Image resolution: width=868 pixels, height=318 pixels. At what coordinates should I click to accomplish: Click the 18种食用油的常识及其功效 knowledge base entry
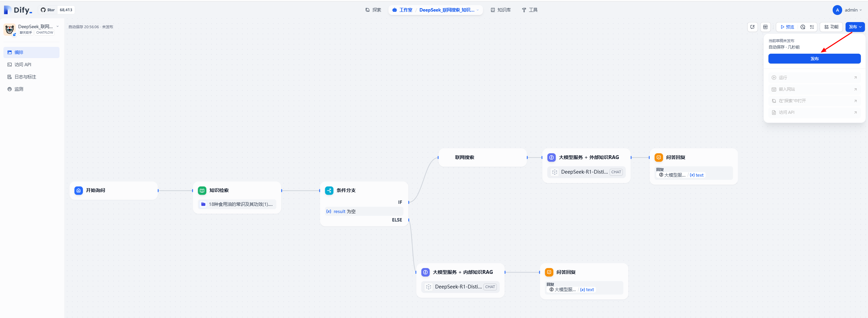coord(237,204)
